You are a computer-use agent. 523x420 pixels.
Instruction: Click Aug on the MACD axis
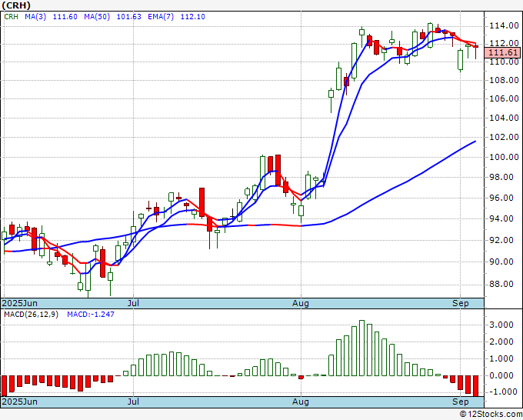[301, 402]
